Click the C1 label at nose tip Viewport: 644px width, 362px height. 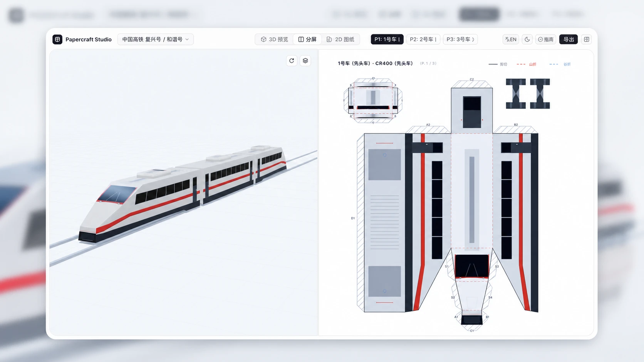[x=472, y=331]
